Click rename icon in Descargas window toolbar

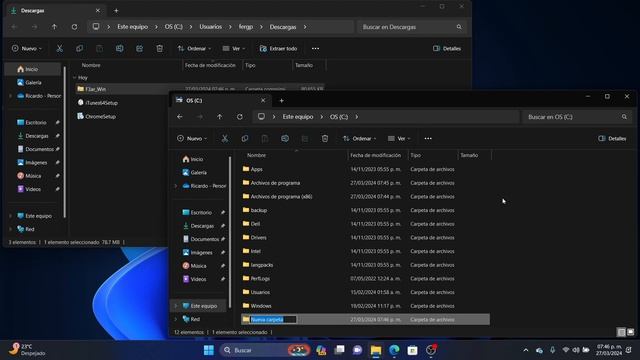[119, 49]
